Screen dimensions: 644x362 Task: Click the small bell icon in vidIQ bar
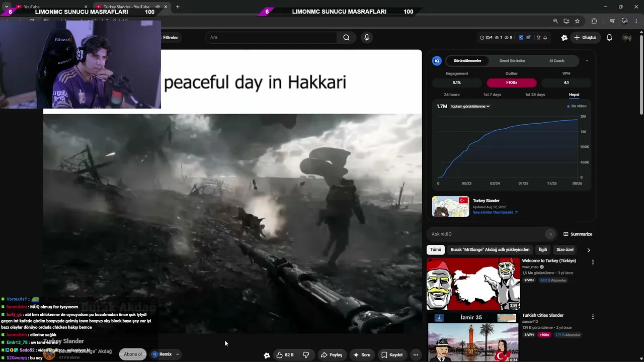545,37
